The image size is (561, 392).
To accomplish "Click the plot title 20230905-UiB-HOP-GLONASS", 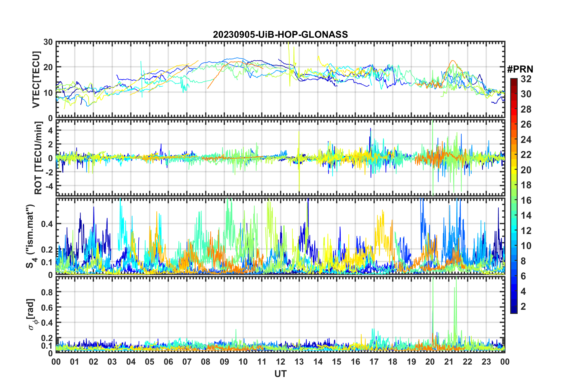I will pyautogui.click(x=280, y=35).
